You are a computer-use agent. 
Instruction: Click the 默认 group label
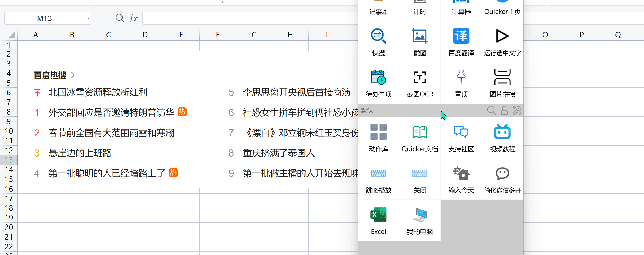tap(367, 110)
